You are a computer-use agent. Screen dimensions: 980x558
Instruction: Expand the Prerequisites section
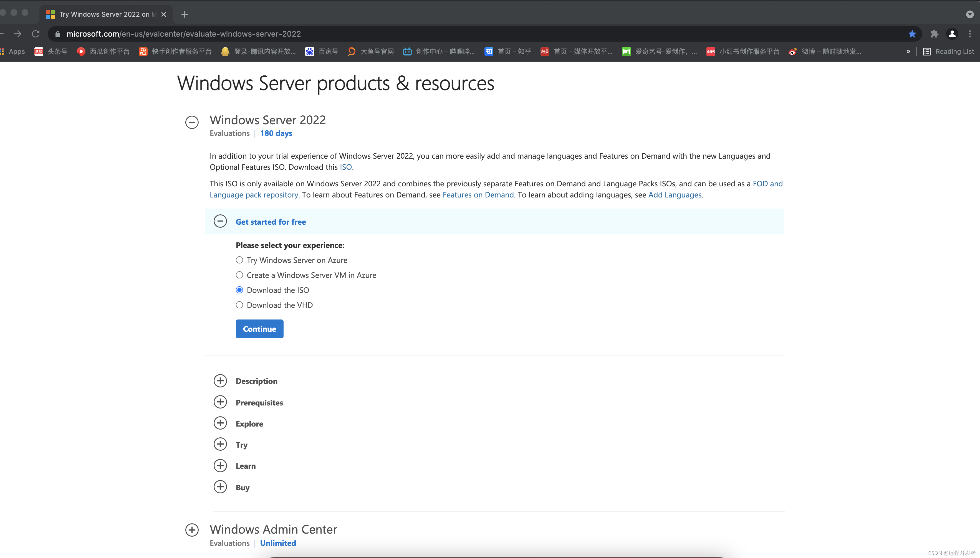tap(220, 402)
